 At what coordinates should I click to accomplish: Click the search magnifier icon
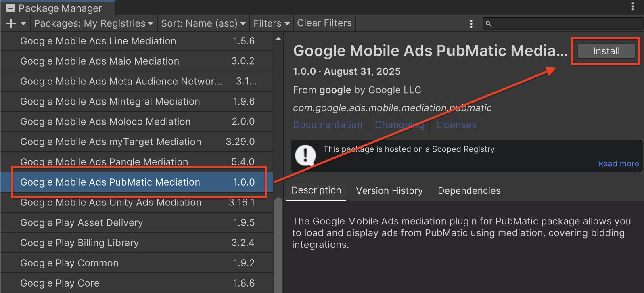pos(489,24)
